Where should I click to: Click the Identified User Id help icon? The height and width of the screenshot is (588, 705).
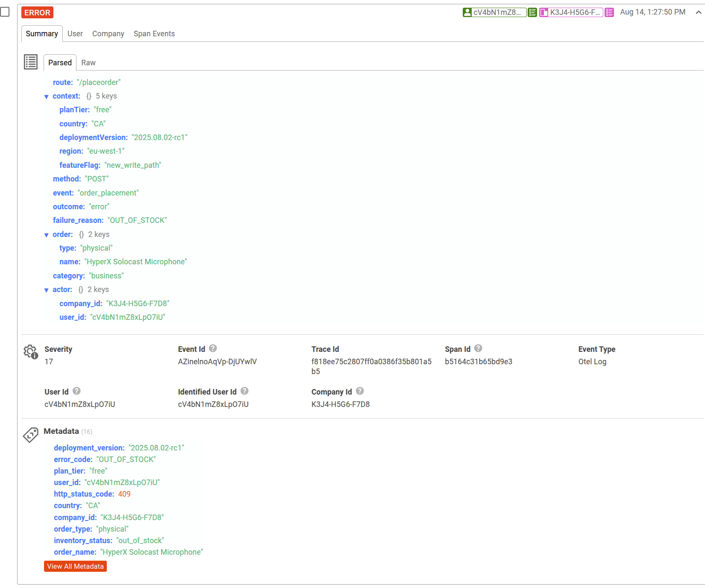point(244,391)
